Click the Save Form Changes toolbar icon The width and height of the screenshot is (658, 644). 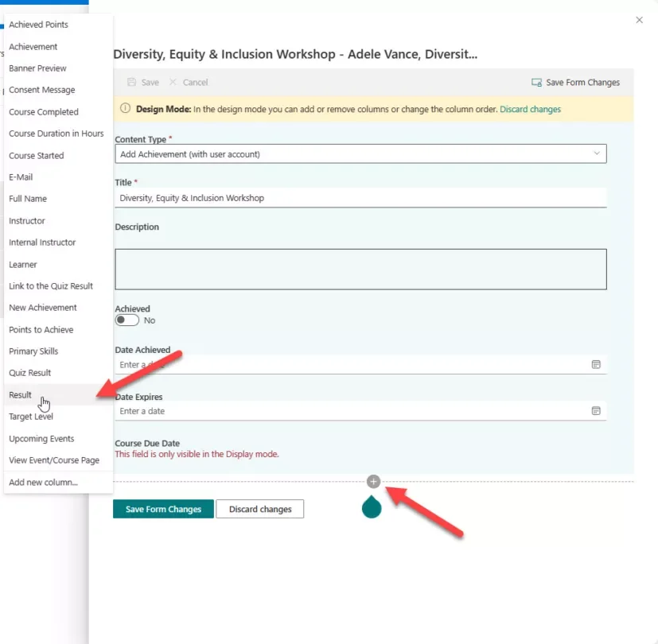pyautogui.click(x=537, y=83)
